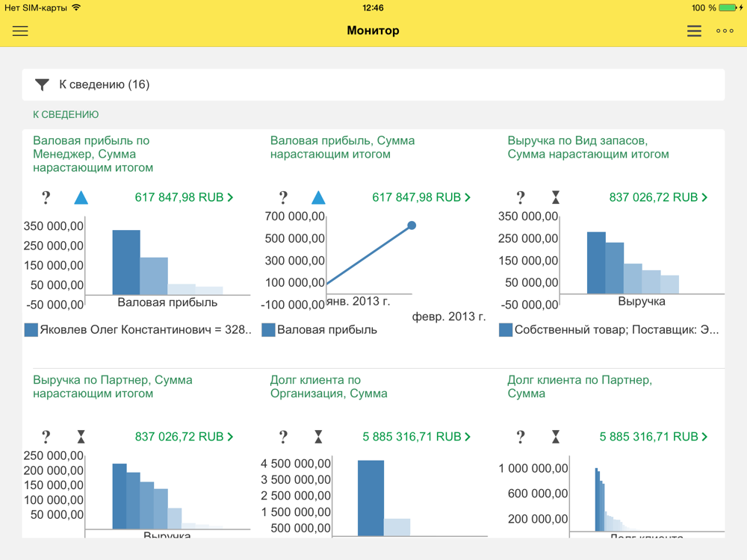Tap the tallest bar in Долг клиента по Организация chart
Viewport: 747px width, 560px height.
(x=371, y=497)
